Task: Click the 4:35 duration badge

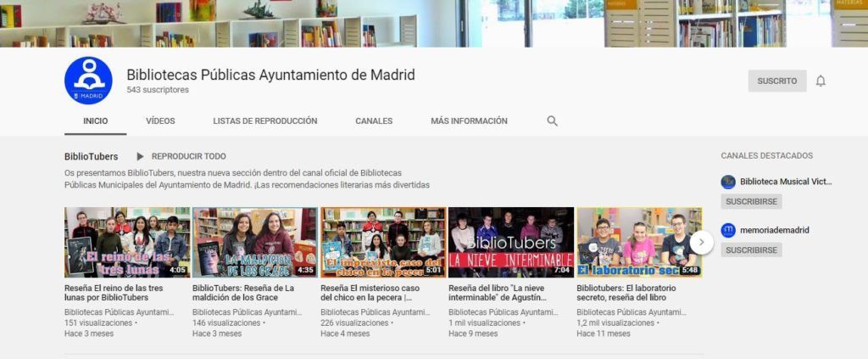Action: 305,271
